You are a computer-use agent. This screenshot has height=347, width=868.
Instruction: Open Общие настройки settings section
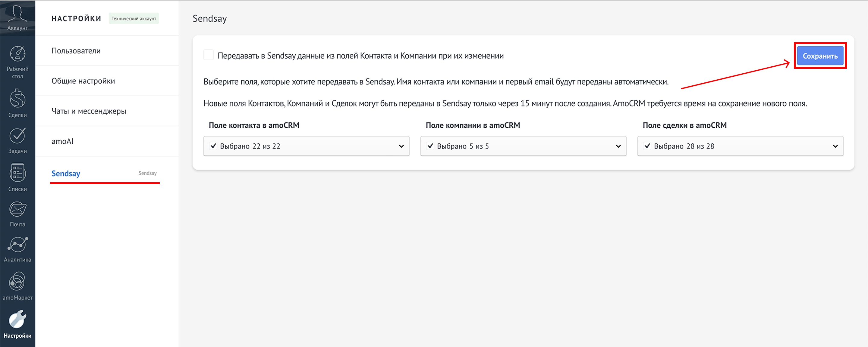83,81
